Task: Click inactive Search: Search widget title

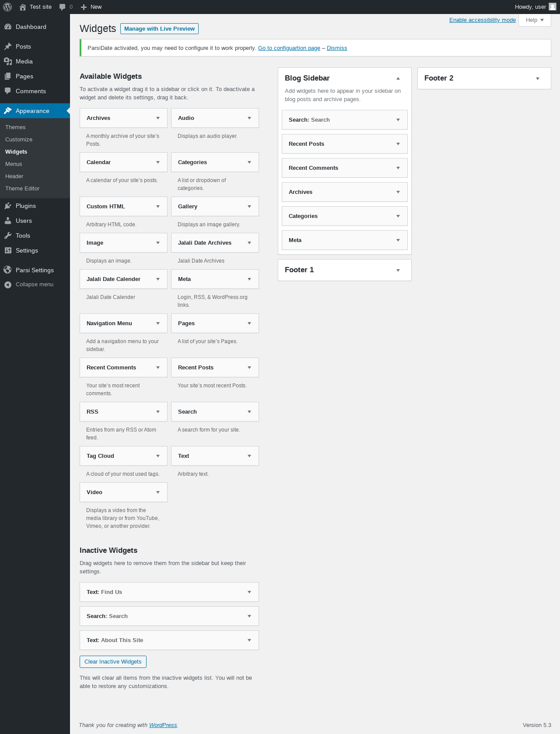Action: [x=107, y=616]
